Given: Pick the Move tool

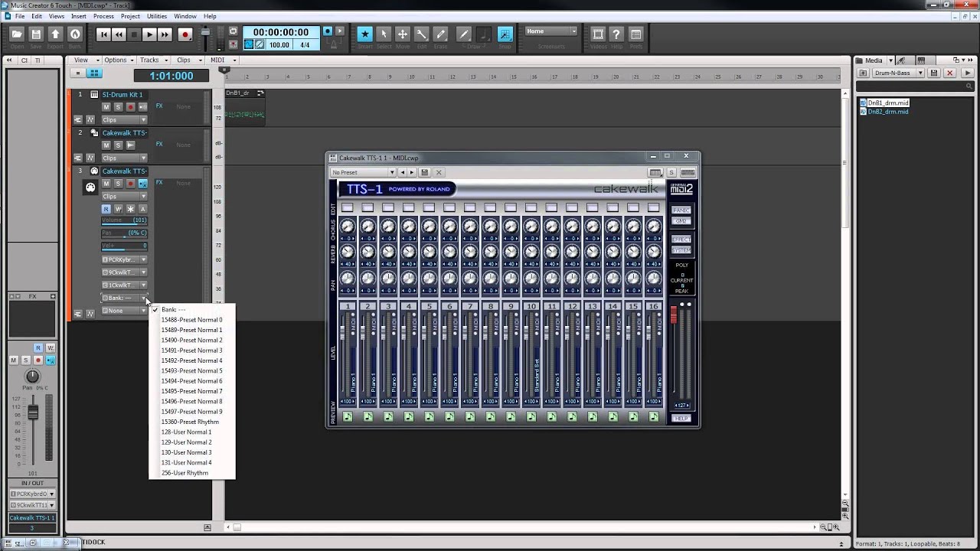Looking at the screenshot, I should click(x=403, y=34).
